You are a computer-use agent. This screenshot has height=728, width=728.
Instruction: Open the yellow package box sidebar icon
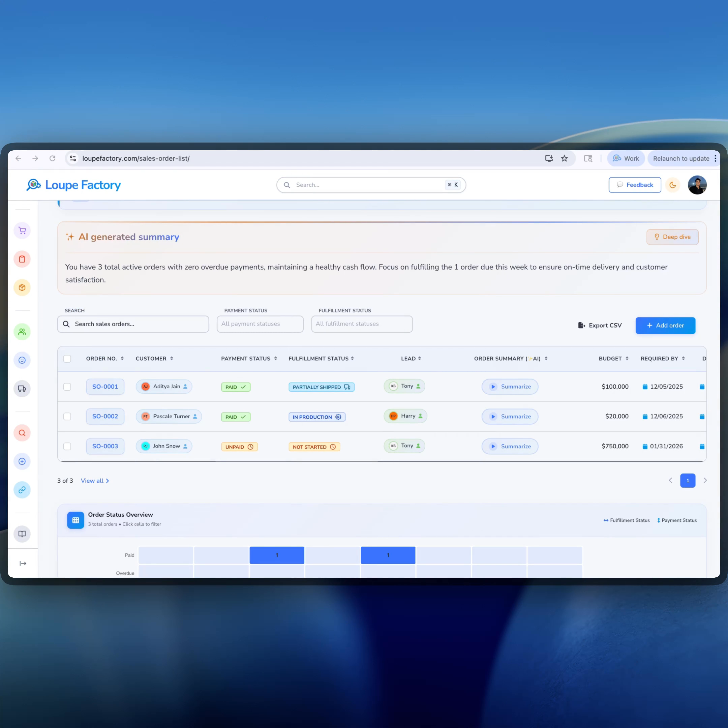[22, 288]
